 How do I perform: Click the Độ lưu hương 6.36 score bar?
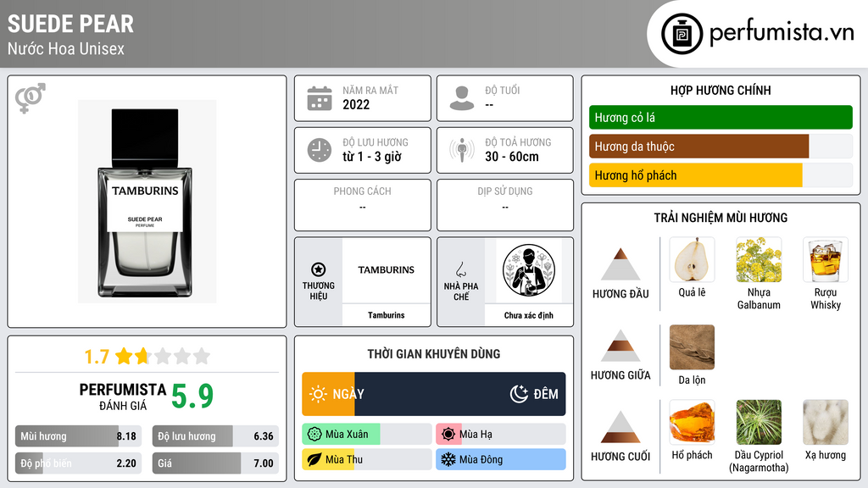point(215,436)
